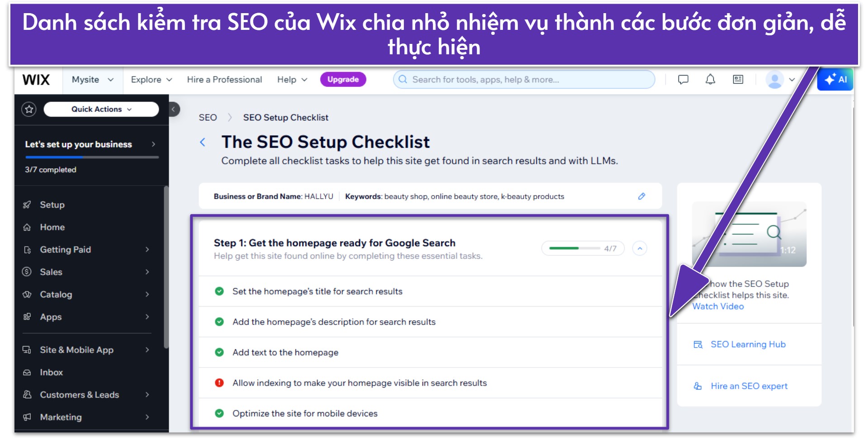
Task: Select 'Set the homepage's title' task
Action: tap(317, 291)
